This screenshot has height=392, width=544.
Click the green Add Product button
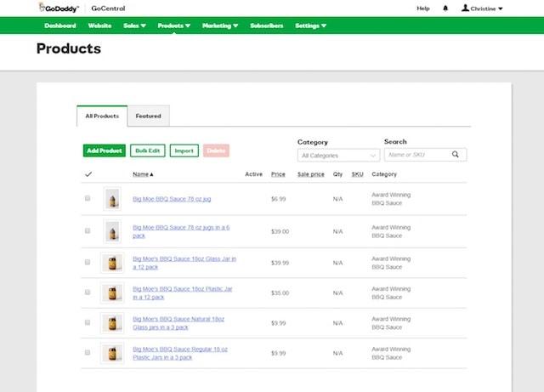105,151
